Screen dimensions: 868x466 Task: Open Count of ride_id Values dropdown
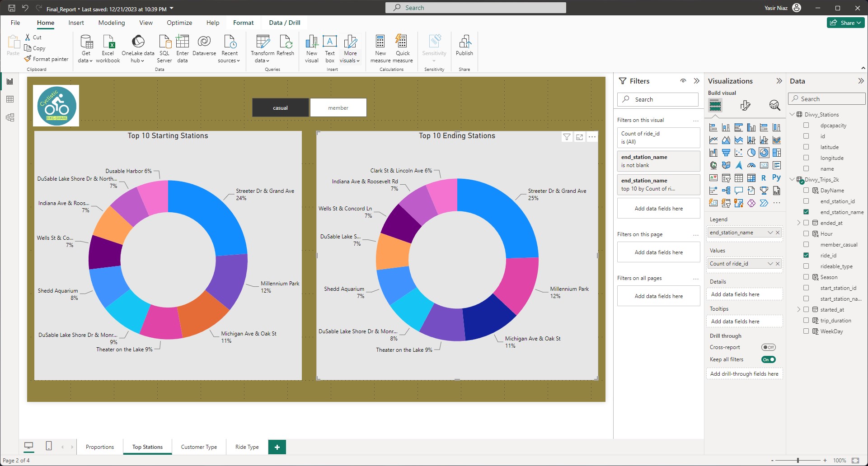coord(770,264)
